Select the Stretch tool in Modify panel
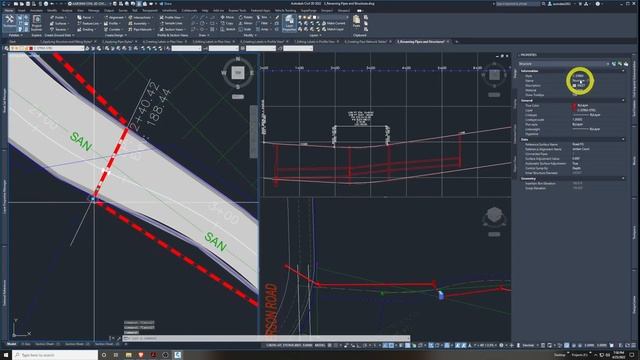This screenshot has width=640, height=360. 228,29
